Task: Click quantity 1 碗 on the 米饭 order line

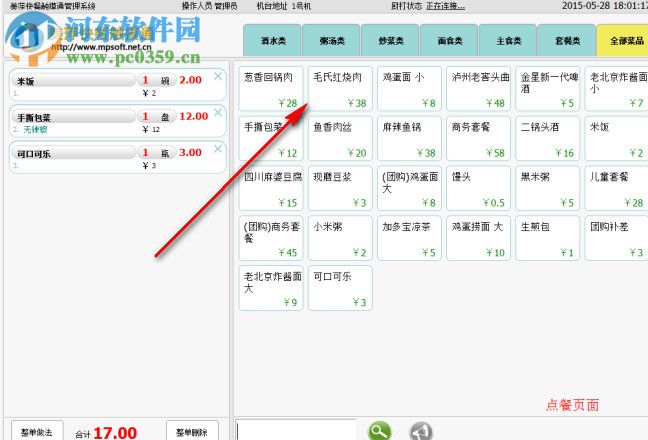Action: 157,81
